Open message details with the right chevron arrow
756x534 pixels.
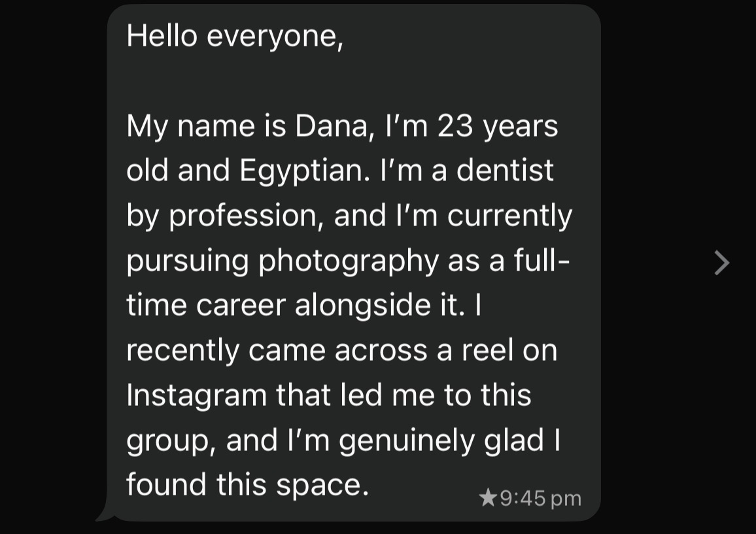point(721,263)
